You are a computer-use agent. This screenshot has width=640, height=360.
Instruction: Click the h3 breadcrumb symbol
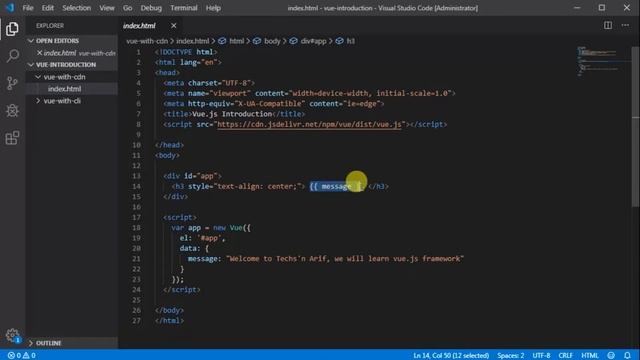345,41
